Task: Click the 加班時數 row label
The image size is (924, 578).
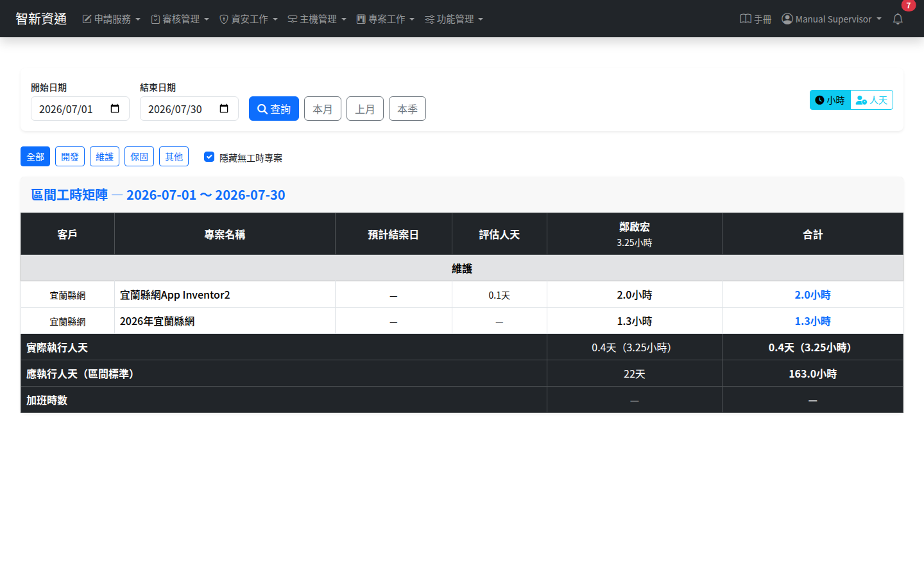Action: pos(47,400)
